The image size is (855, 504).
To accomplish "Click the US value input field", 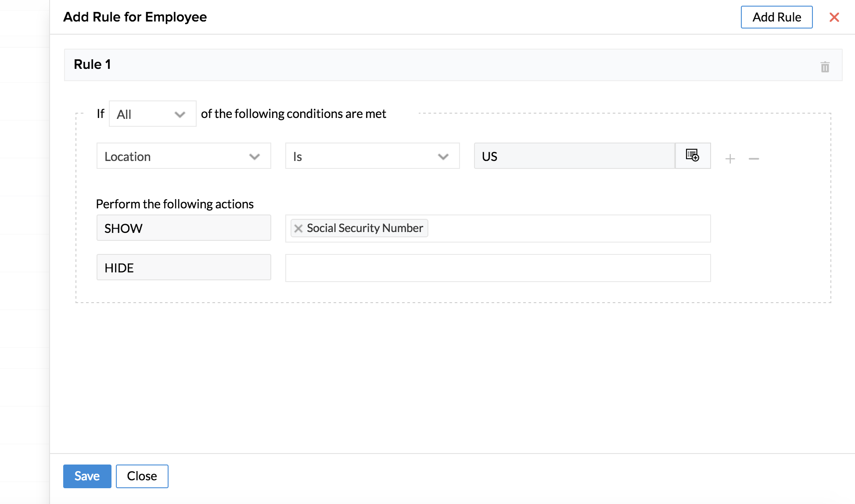I will [574, 156].
